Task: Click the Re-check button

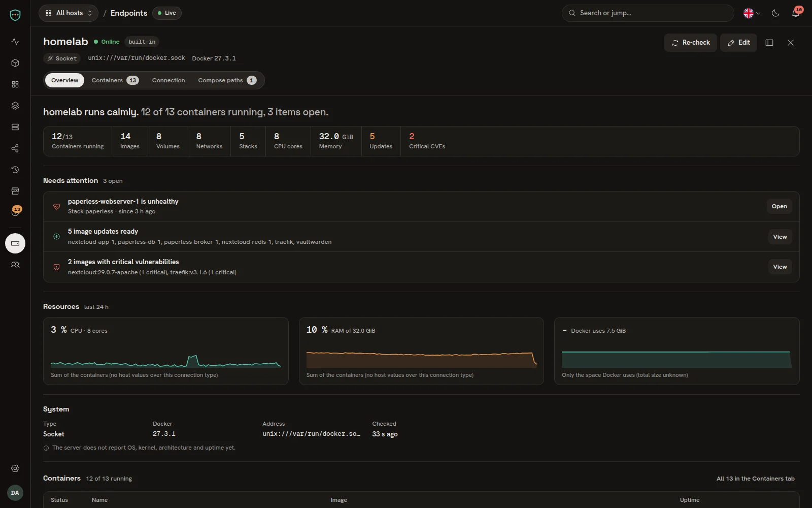Action: click(691, 43)
